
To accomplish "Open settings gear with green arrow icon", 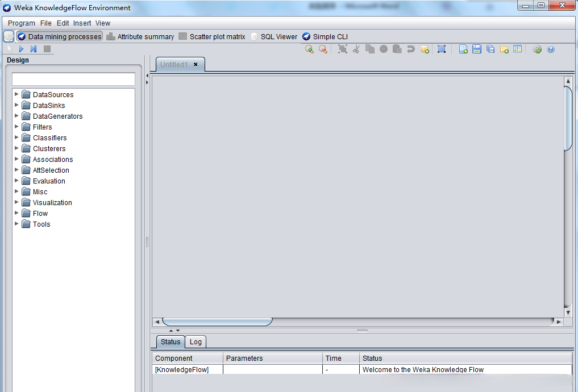I will 537,49.
